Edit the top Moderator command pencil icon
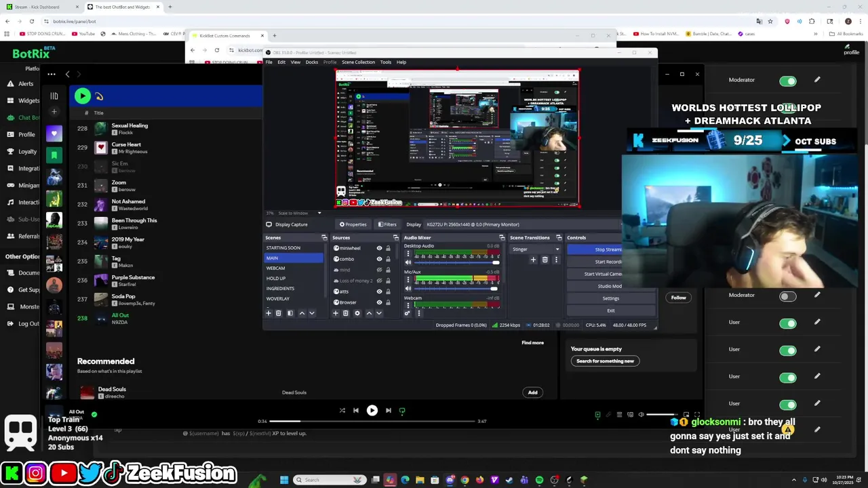 tap(817, 80)
